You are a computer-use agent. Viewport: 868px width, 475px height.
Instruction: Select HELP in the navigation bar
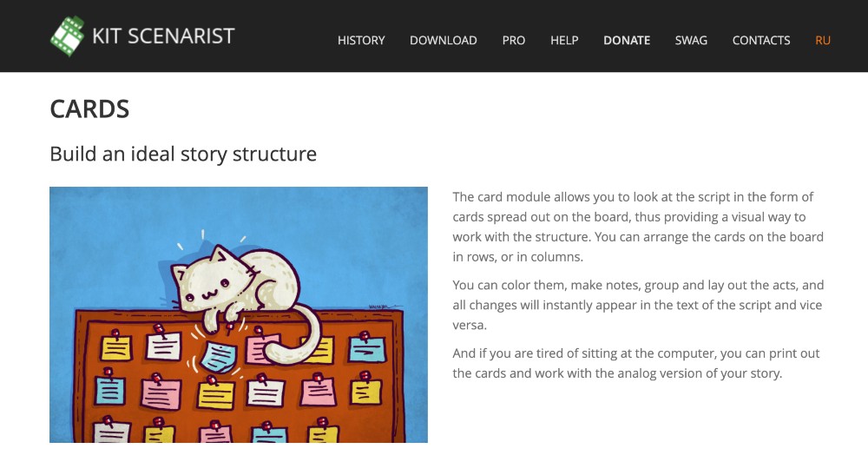[564, 40]
